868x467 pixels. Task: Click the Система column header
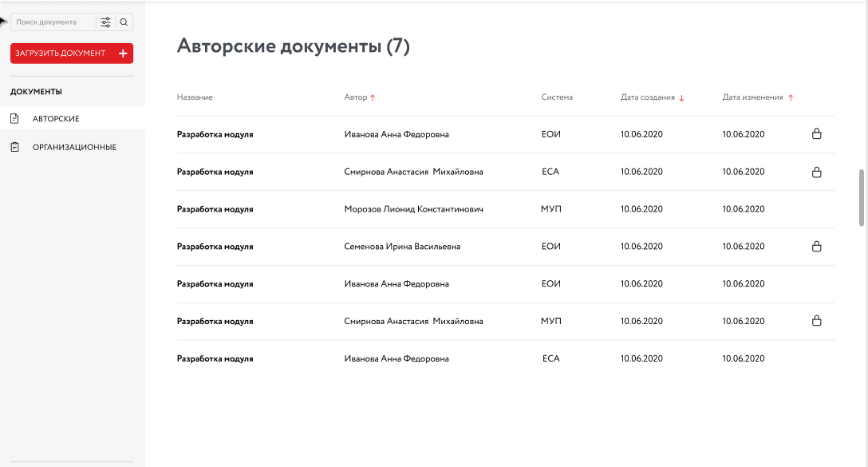pyautogui.click(x=557, y=97)
